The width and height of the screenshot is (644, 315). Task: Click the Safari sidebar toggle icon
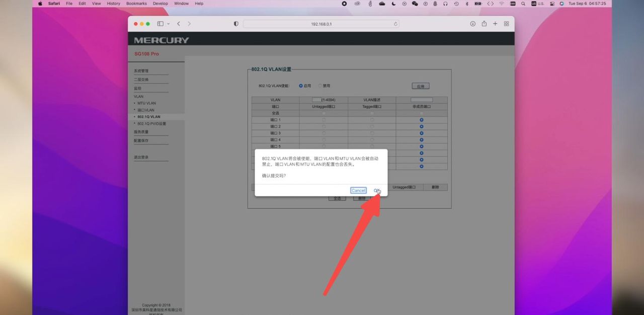(160, 24)
